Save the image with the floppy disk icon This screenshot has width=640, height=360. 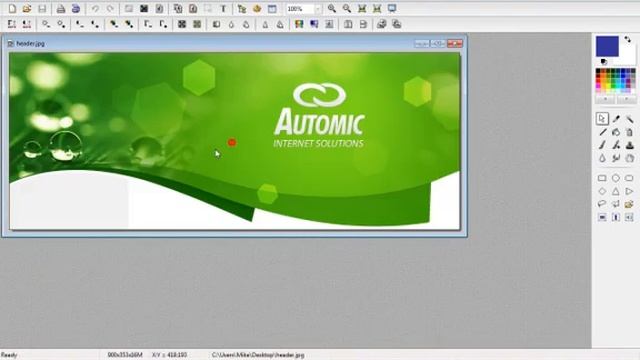[x=42, y=9]
